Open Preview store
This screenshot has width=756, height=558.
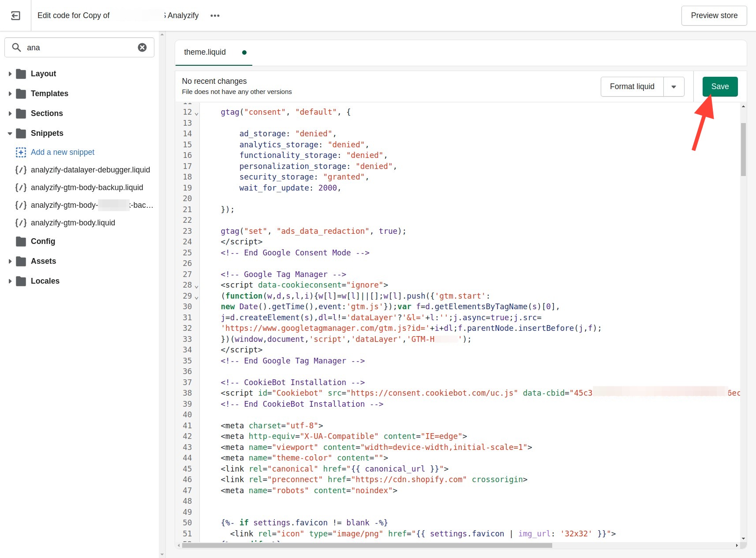[714, 15]
